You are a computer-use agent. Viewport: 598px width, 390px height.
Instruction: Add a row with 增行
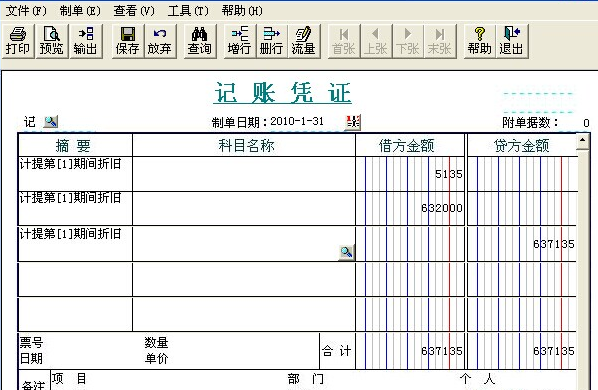coord(240,41)
